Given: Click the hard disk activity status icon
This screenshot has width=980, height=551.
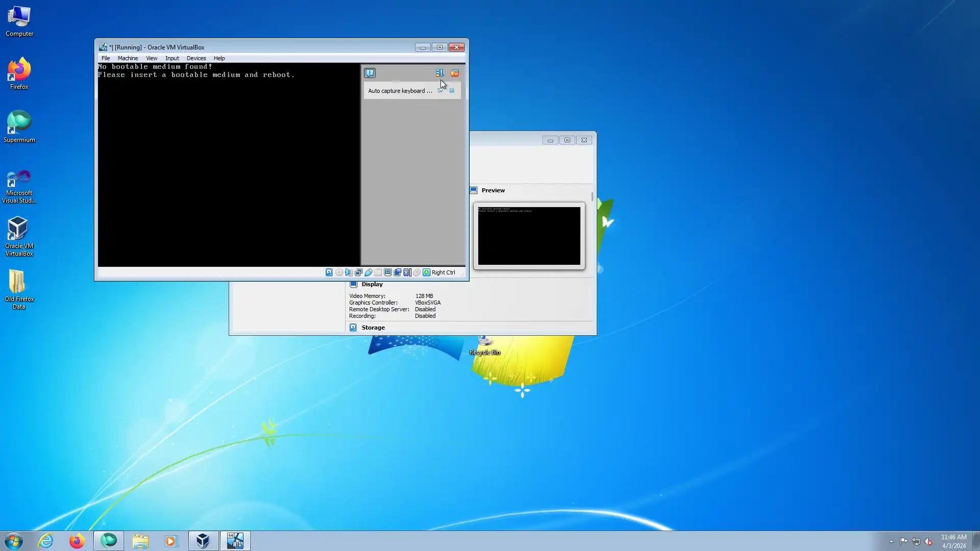Looking at the screenshot, I should pyautogui.click(x=329, y=272).
